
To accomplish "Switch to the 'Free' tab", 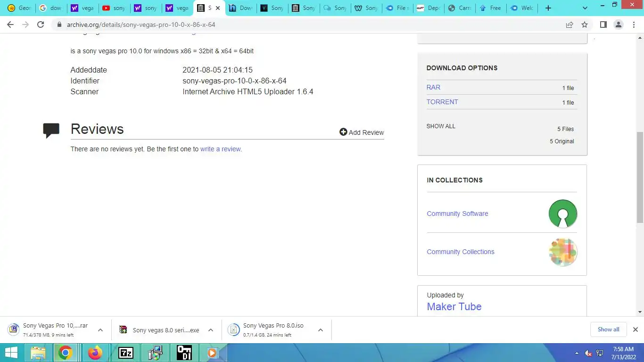I will tap(490, 8).
